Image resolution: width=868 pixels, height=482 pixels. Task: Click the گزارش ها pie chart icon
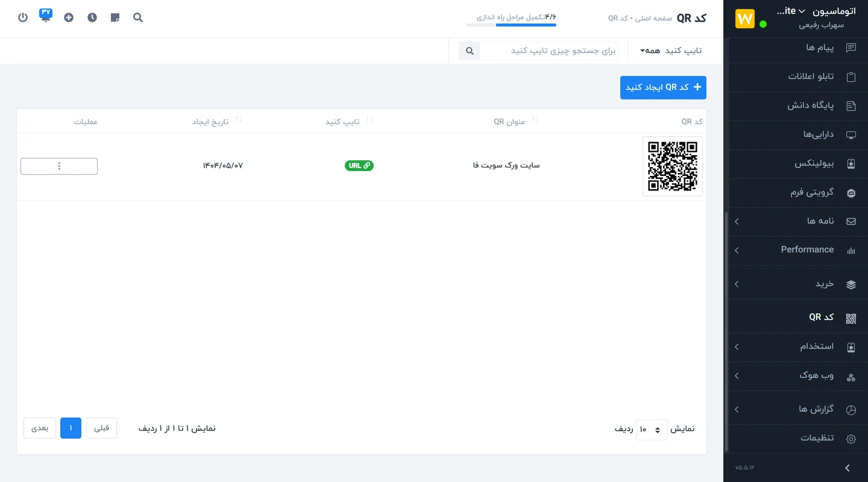point(851,410)
